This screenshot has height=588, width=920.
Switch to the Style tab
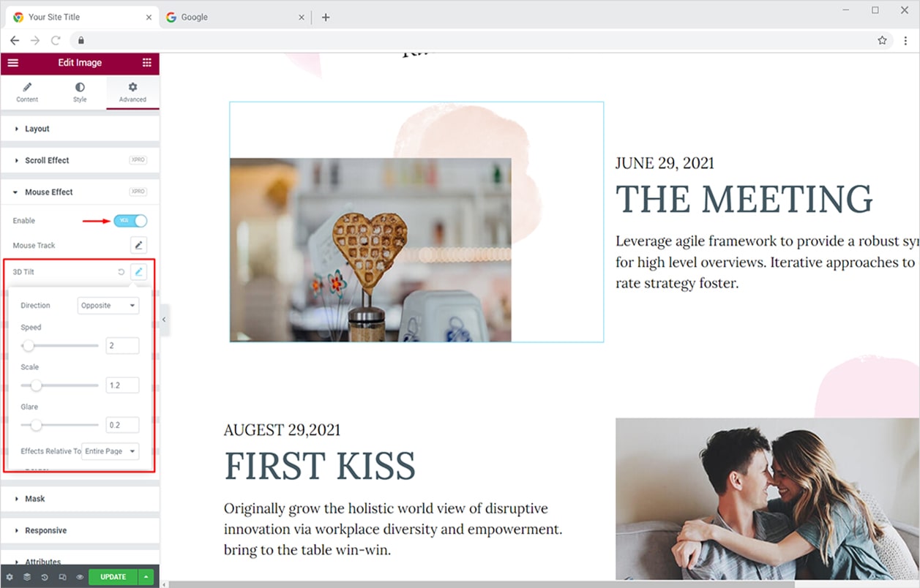tap(80, 92)
